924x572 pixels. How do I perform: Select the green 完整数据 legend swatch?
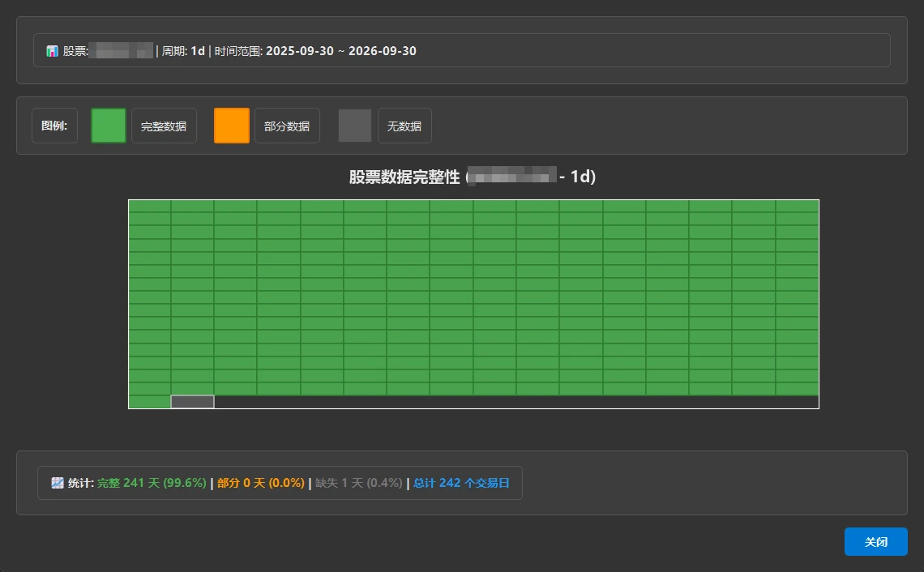pyautogui.click(x=109, y=126)
